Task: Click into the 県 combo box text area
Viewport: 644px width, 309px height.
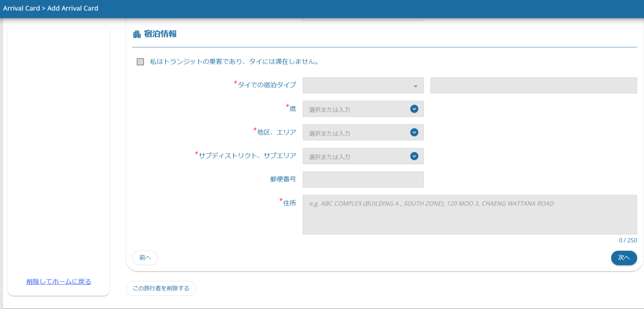Action: click(355, 109)
